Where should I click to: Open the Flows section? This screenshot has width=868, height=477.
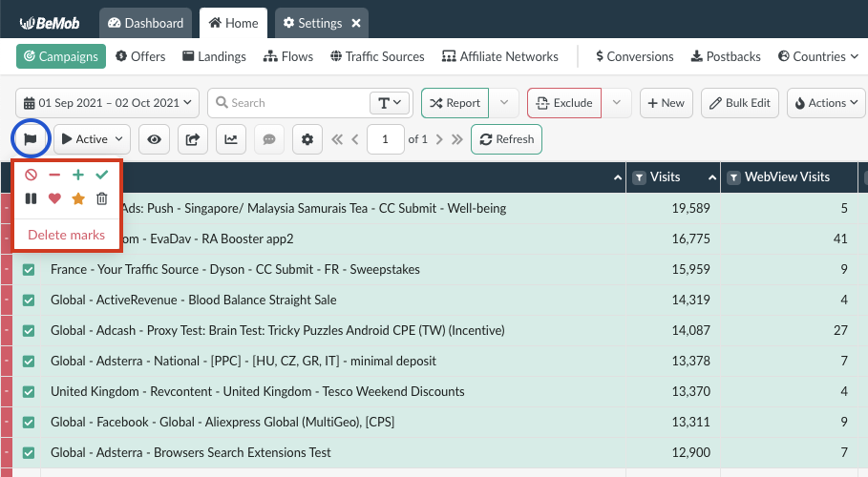coord(288,56)
